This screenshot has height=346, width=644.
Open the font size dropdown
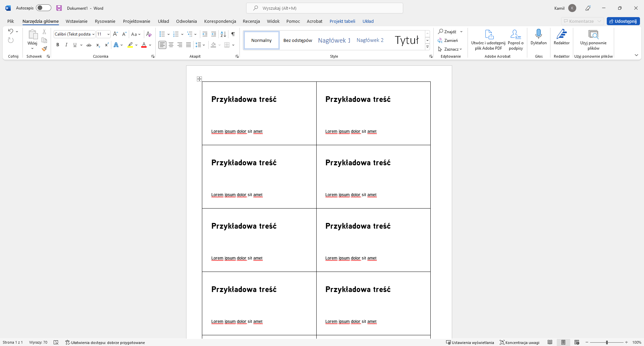point(108,34)
